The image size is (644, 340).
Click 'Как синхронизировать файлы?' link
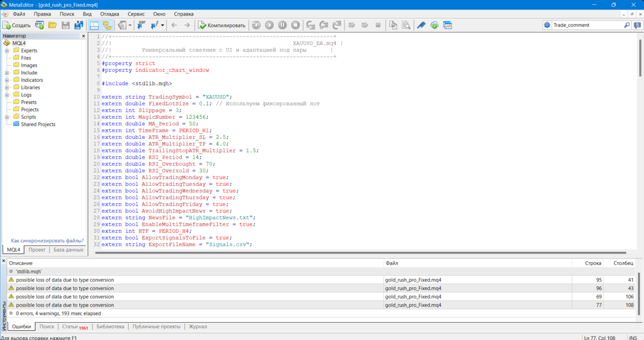pos(47,241)
